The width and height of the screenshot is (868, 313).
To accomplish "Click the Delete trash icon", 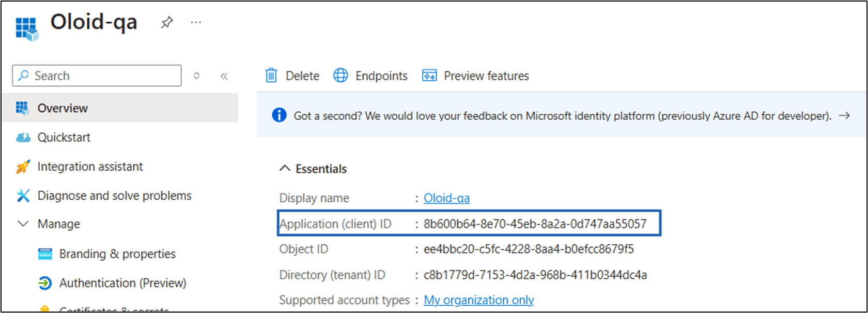I will (x=271, y=76).
